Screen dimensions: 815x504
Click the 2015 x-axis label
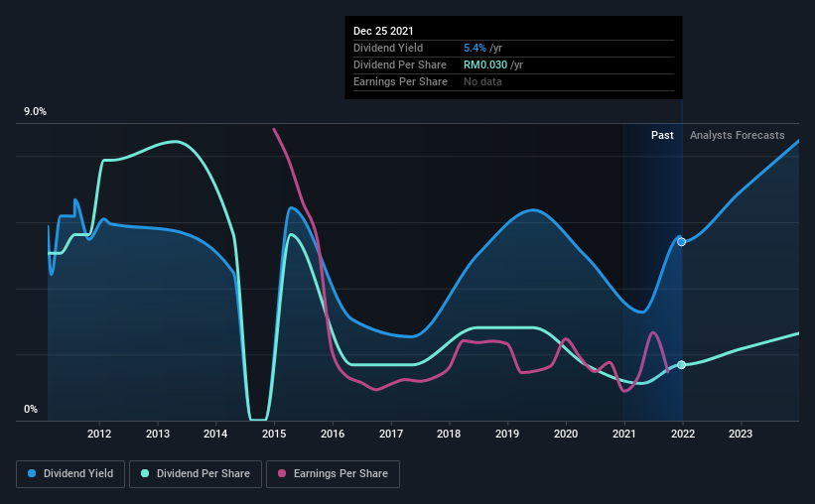274,434
